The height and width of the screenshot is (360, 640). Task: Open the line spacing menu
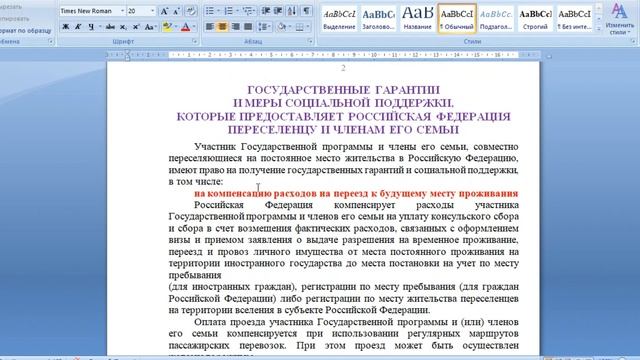264,27
